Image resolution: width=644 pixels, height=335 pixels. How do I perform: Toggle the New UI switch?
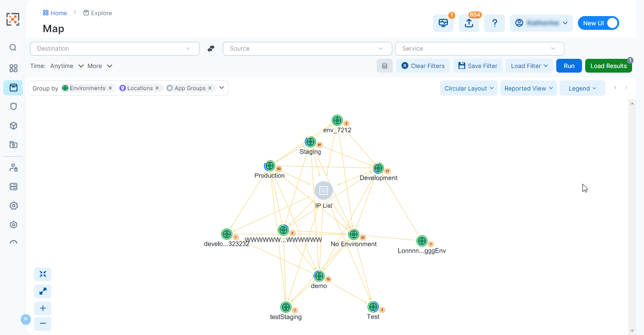pyautogui.click(x=598, y=23)
